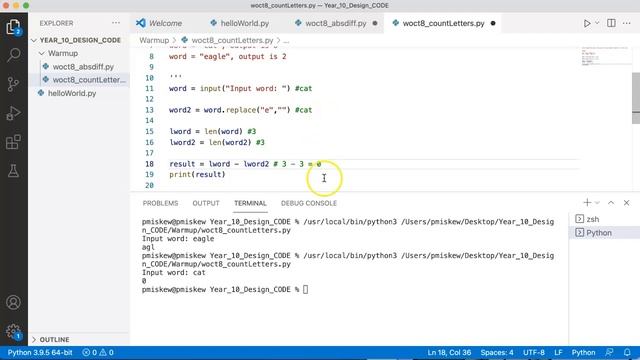Open Source Control view
Viewport: 640px width, 360px height.
tap(13, 84)
